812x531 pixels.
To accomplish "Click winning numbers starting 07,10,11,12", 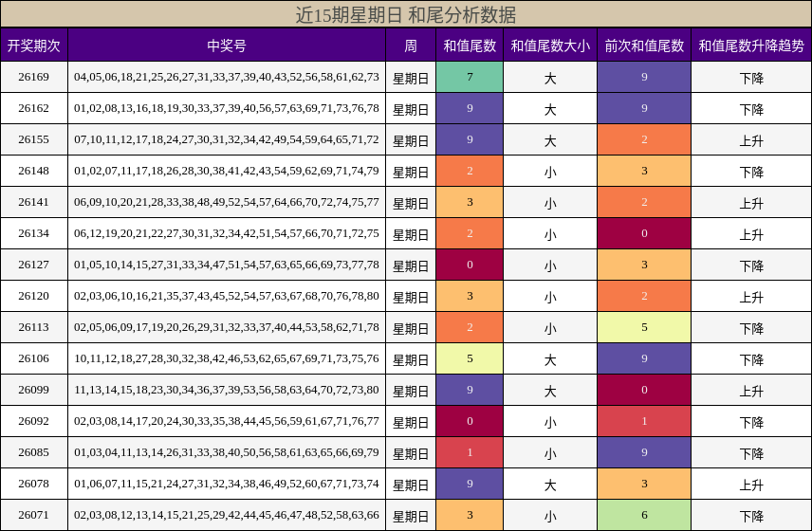I will click(x=227, y=139).
